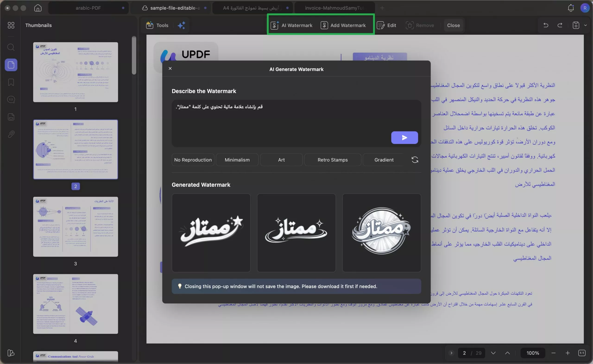The width and height of the screenshot is (593, 364).
Task: Open the Attachments panel in the sidebar
Action: click(11, 134)
